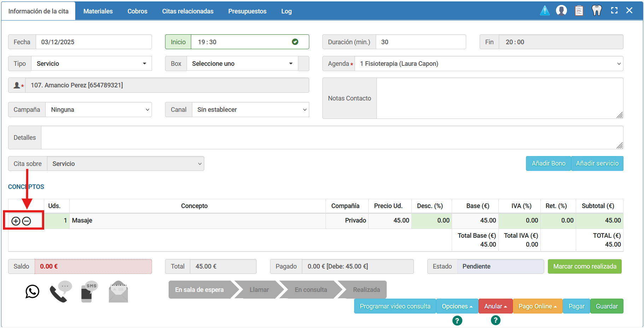Toggle fullscreen with the expand icon
This screenshot has height=328, width=644.
tap(614, 11)
